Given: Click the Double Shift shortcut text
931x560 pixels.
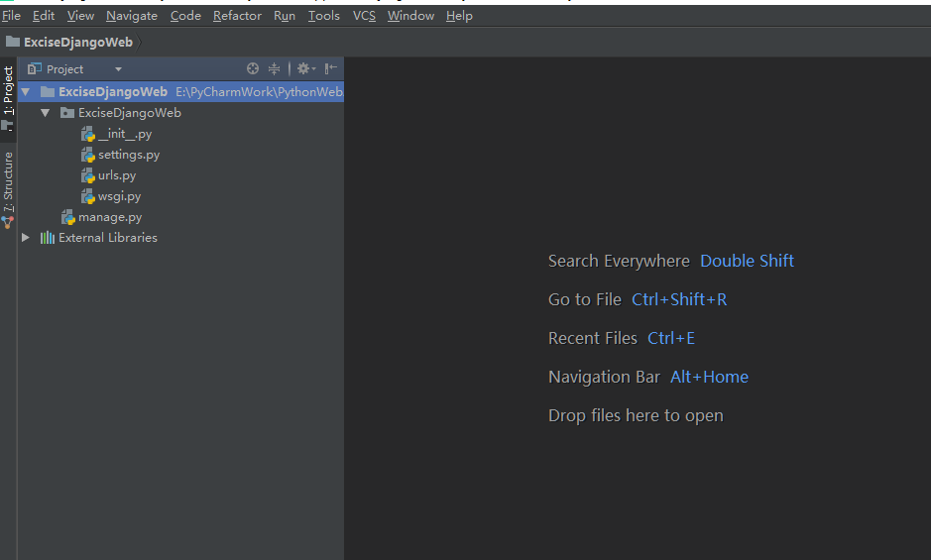Looking at the screenshot, I should click(x=747, y=261).
